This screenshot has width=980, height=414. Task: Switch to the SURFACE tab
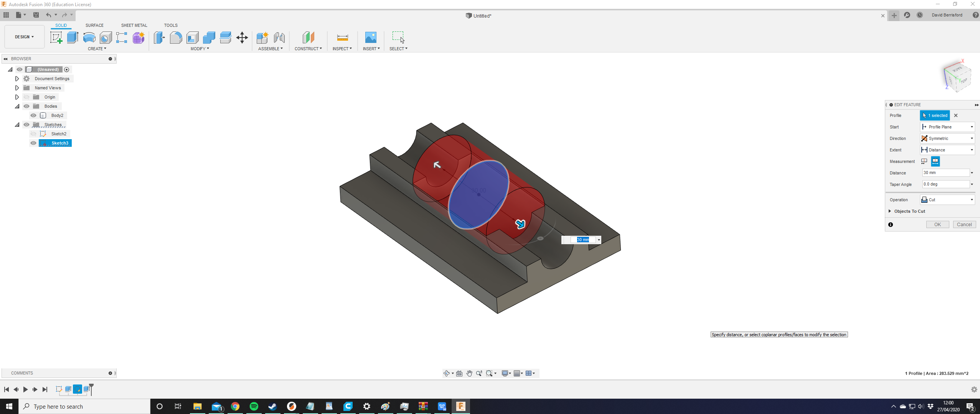click(94, 25)
